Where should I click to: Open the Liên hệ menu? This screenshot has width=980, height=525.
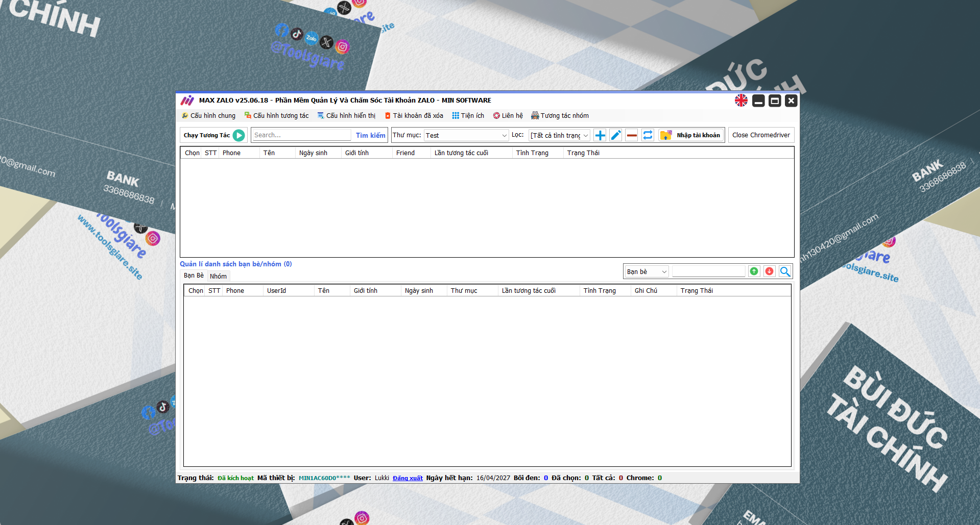pyautogui.click(x=508, y=116)
